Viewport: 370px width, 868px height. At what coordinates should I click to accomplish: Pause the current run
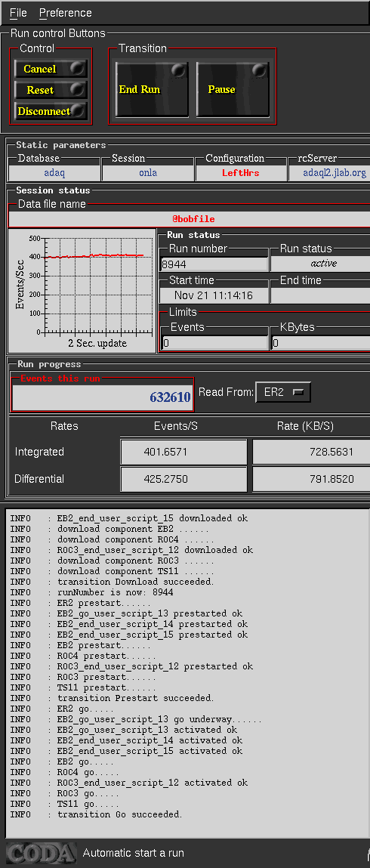(x=233, y=89)
